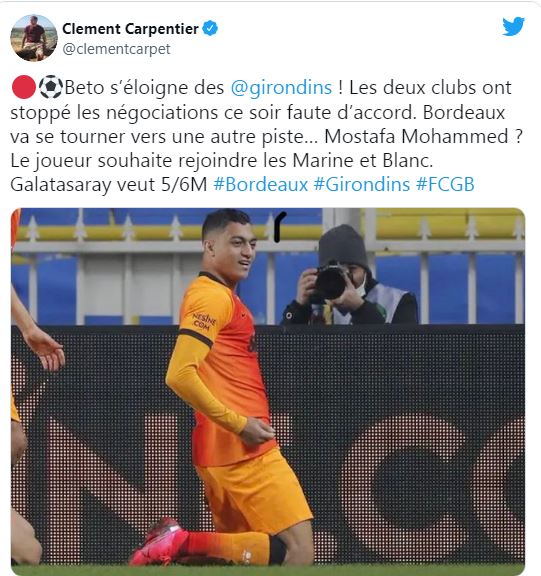The image size is (541, 576).
Task: Click the soccer ball emoji
Action: click(51, 87)
